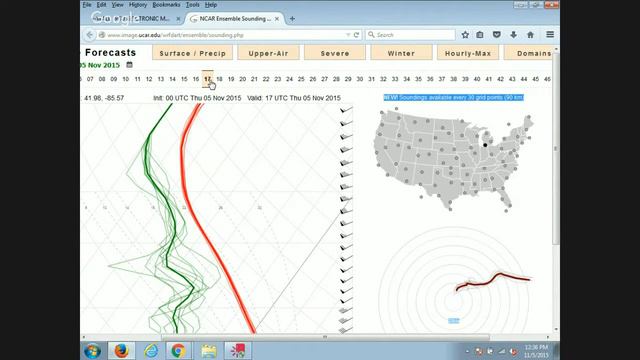
Task: Open the Surface / Precip forecasts
Action: click(193, 53)
